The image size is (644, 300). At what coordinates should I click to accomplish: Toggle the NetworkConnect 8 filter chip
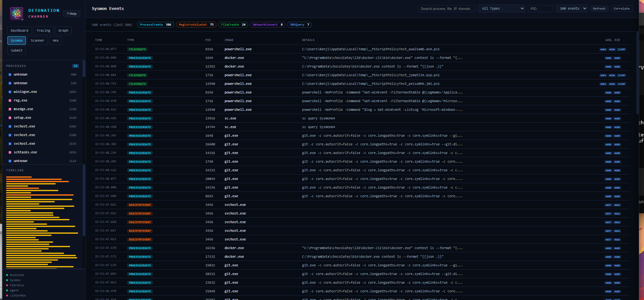click(x=268, y=25)
